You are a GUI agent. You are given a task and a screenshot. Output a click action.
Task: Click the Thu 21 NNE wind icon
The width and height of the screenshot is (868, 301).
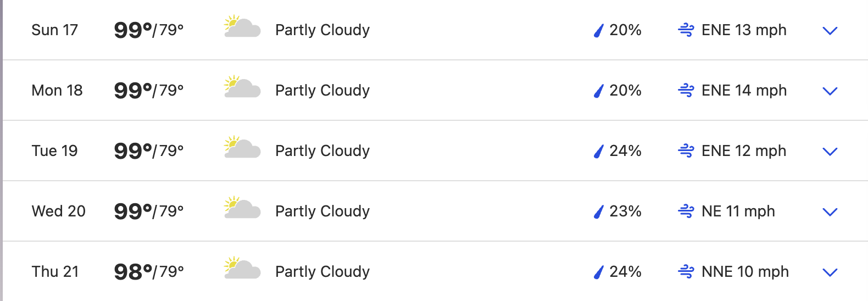tap(686, 271)
